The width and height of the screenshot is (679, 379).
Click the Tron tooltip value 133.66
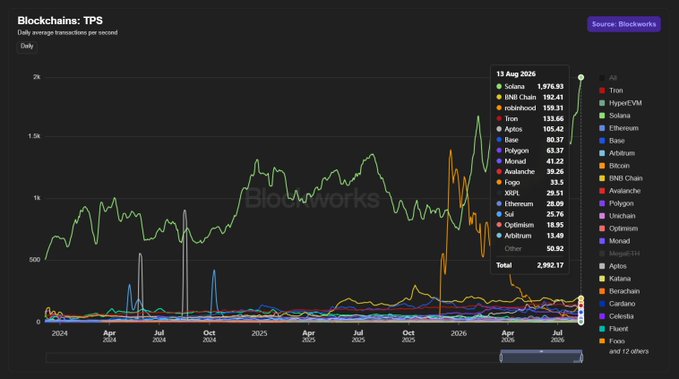(x=553, y=119)
